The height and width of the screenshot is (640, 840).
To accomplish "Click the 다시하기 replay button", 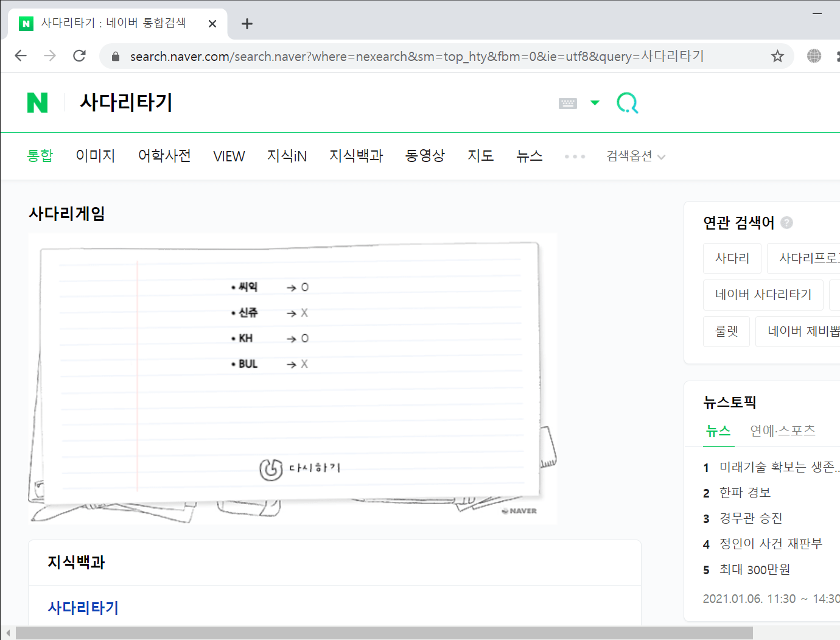I will [299, 469].
